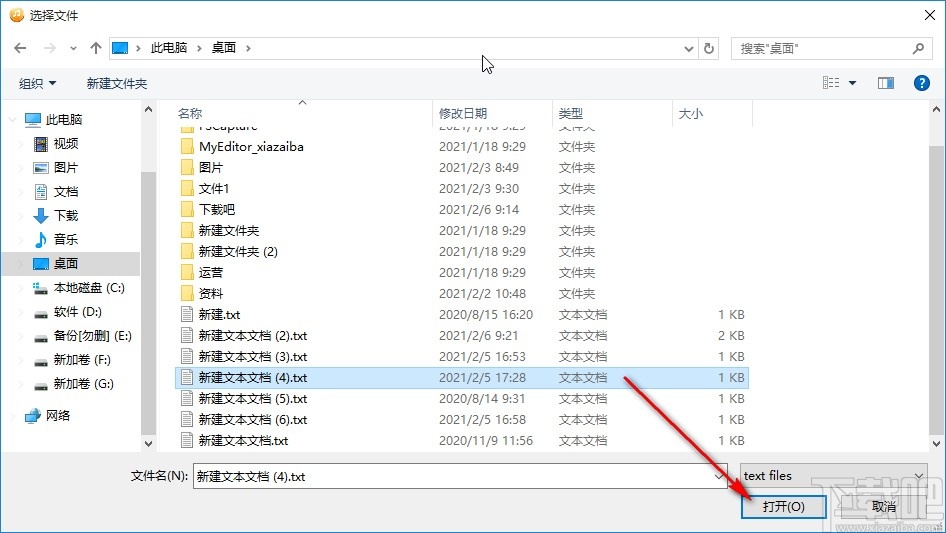Refresh the current folder view
The height and width of the screenshot is (533, 946).
(709, 48)
